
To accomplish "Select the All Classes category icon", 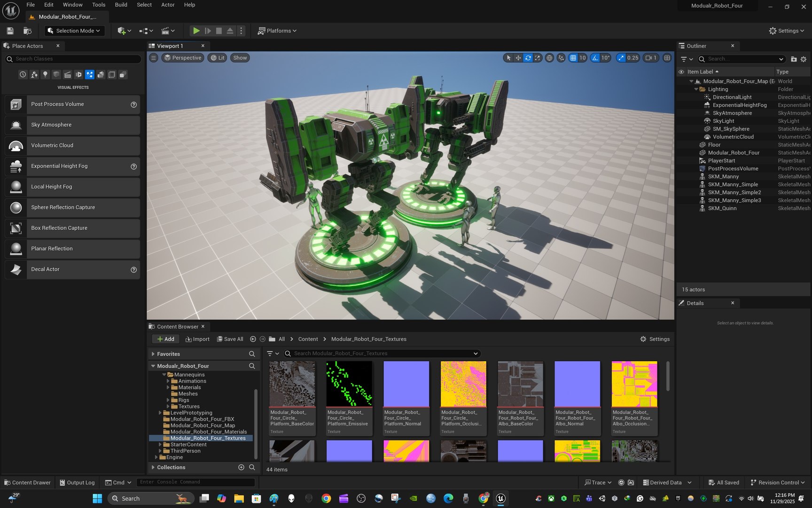I will pos(123,74).
